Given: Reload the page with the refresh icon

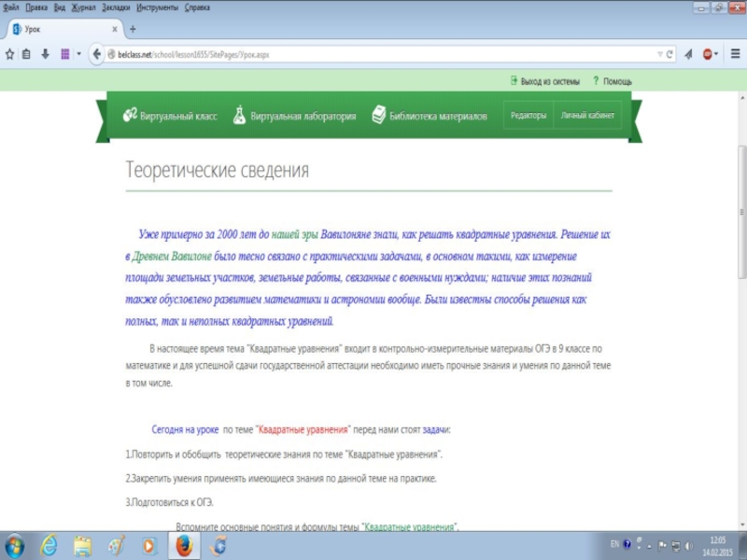Looking at the screenshot, I should click(x=670, y=54).
